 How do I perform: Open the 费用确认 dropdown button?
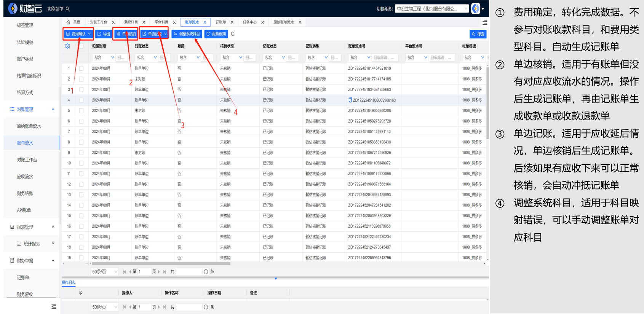[x=78, y=34]
